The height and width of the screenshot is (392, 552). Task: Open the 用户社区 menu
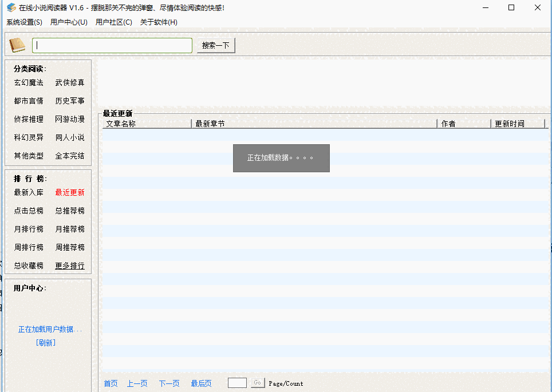113,22
